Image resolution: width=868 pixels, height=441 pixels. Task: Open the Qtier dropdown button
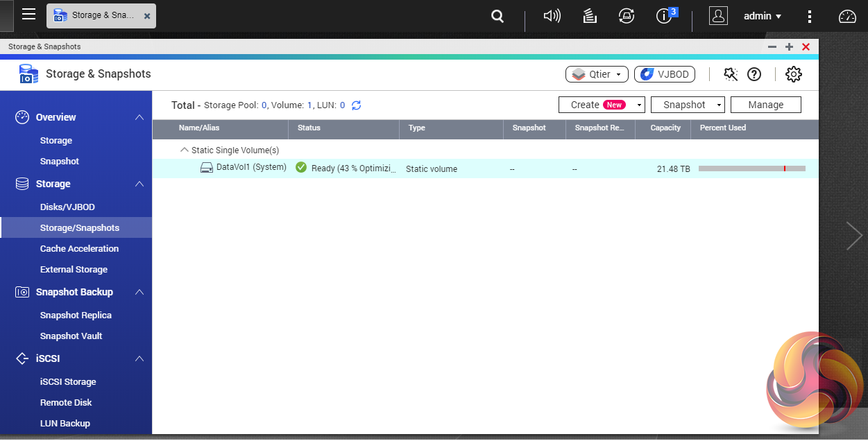597,74
